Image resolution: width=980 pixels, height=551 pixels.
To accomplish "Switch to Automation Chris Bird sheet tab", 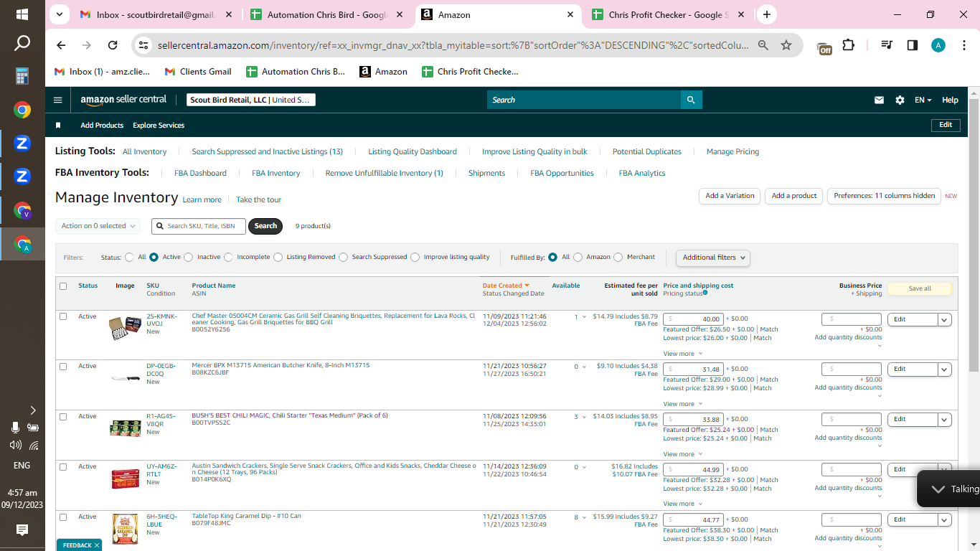I will point(327,14).
